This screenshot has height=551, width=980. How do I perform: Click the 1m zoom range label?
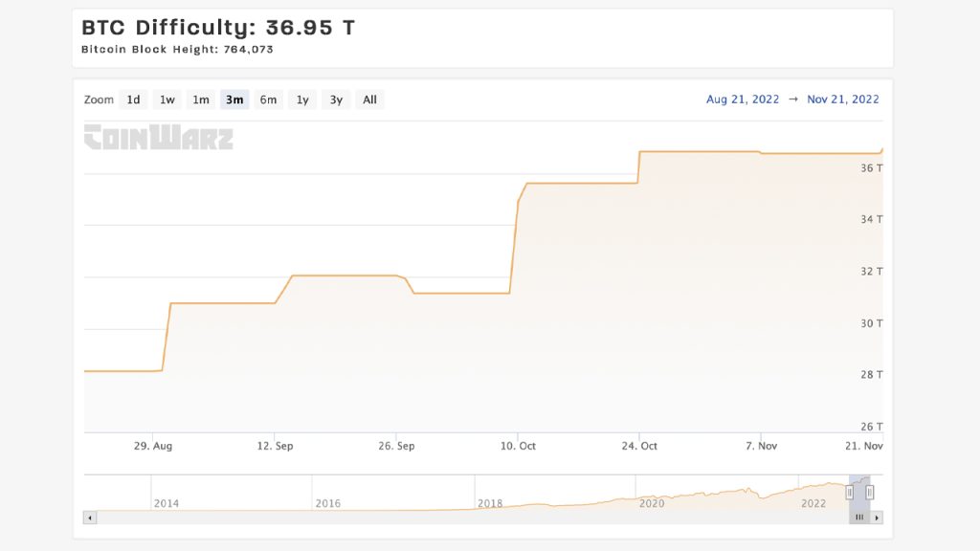click(201, 99)
